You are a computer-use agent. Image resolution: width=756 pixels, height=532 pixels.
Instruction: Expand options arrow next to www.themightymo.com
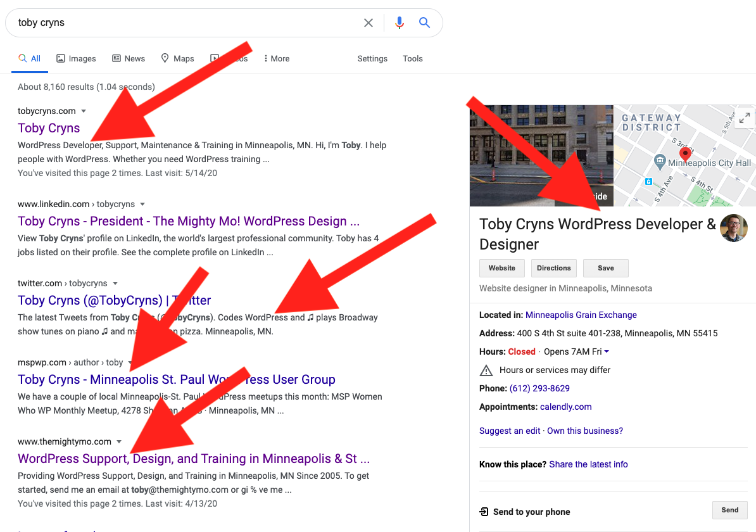pyautogui.click(x=118, y=442)
